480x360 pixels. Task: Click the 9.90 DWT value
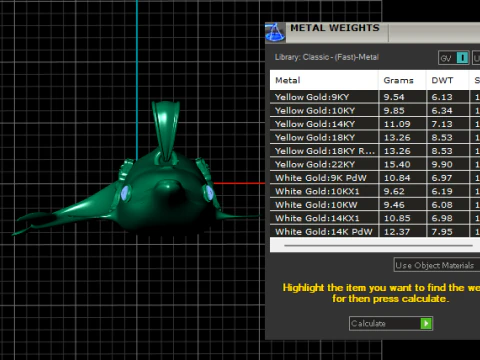click(442, 164)
